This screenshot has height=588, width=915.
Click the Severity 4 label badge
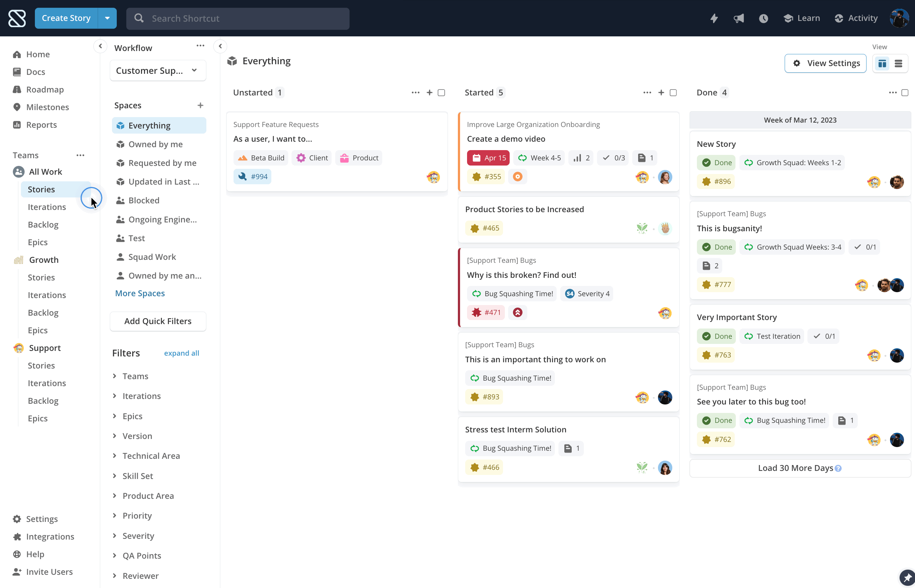[x=587, y=294]
